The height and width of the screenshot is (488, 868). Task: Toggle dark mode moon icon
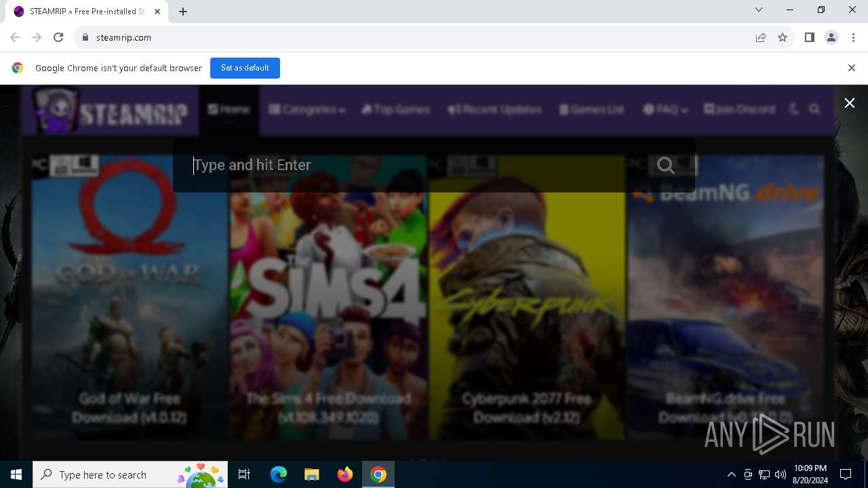click(x=794, y=109)
